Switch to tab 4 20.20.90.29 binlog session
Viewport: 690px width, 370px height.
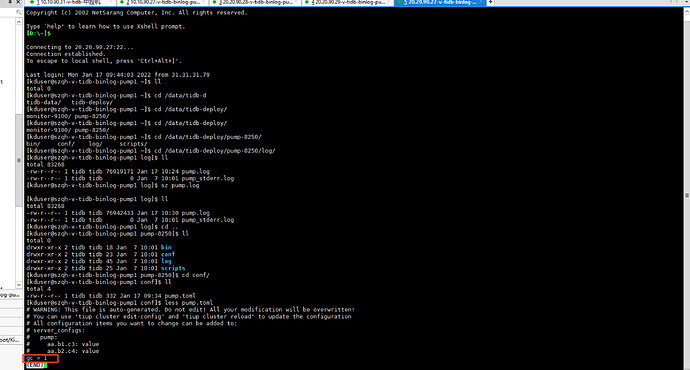(347, 3)
